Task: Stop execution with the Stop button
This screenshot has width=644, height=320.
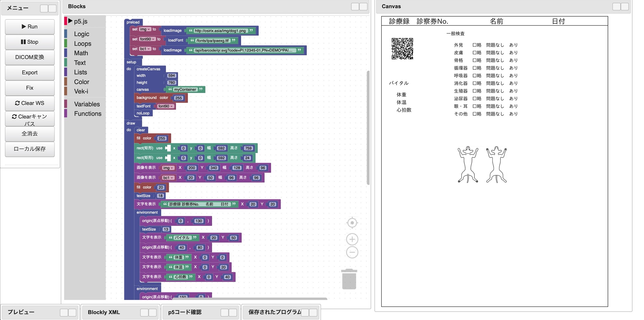Action: coord(30,42)
